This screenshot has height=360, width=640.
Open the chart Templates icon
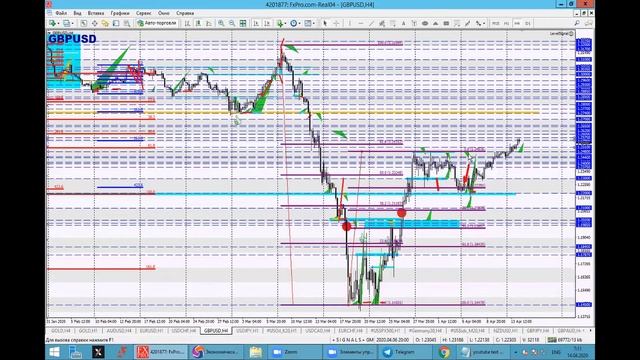[308, 23]
